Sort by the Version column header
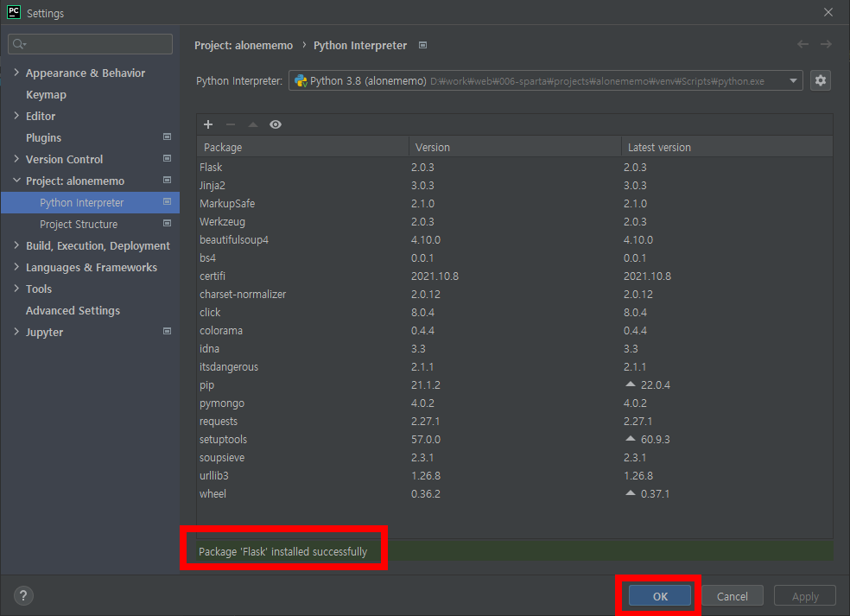 coord(515,147)
